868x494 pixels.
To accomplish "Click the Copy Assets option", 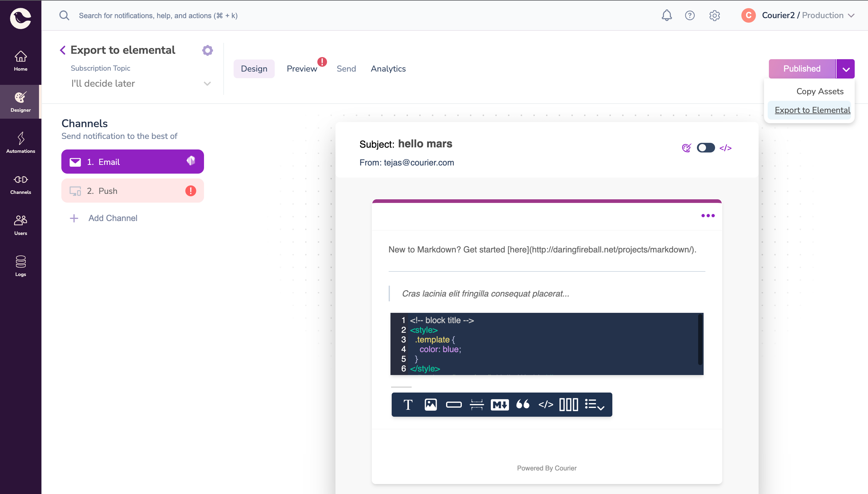I will click(820, 91).
